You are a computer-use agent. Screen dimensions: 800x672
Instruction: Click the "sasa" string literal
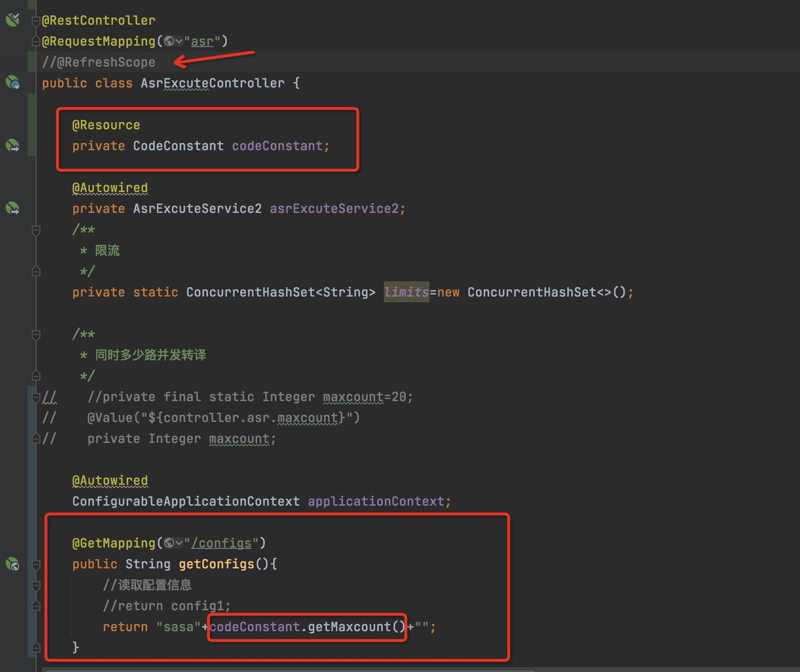[179, 627]
